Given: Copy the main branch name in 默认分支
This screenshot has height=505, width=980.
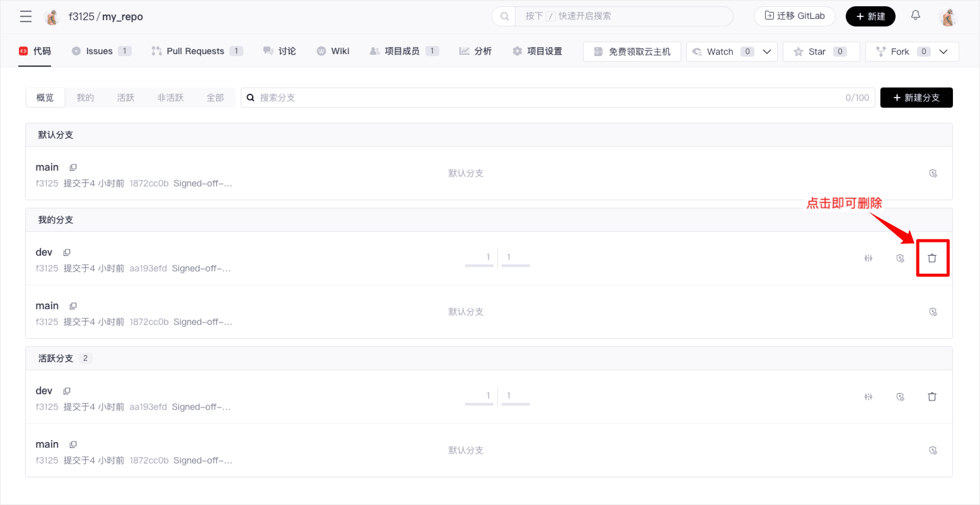Looking at the screenshot, I should tap(73, 167).
